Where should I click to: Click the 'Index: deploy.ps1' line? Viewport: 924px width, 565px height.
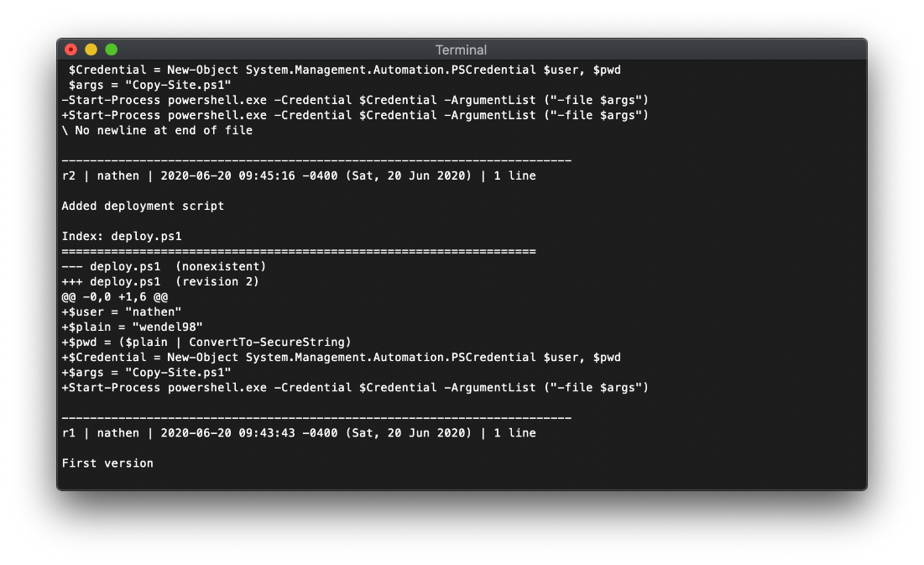pyautogui.click(x=122, y=236)
